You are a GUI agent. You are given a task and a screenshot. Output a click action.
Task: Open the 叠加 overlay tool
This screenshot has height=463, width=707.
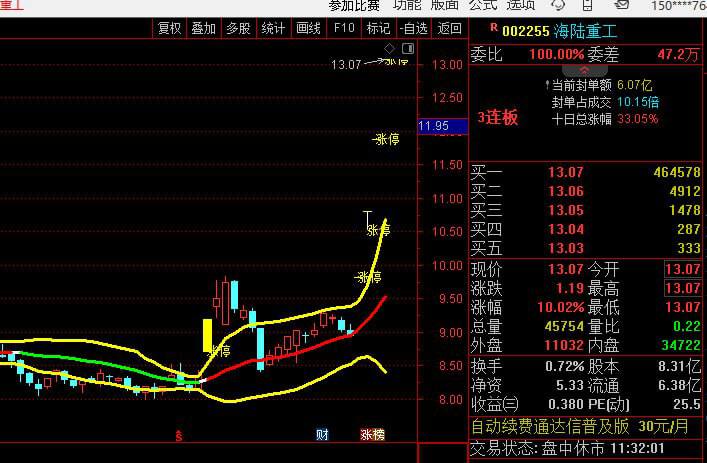(203, 28)
